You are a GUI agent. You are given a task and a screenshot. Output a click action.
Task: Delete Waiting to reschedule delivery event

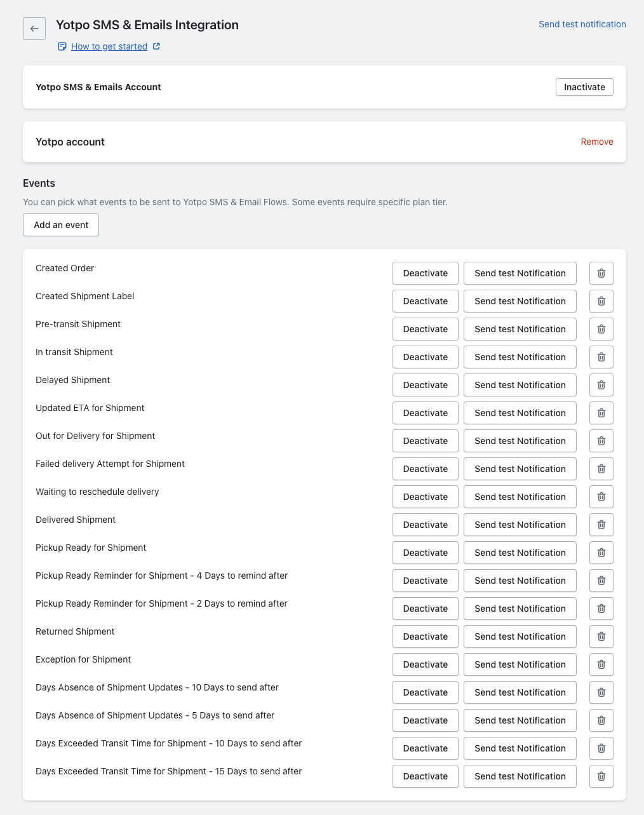click(601, 497)
